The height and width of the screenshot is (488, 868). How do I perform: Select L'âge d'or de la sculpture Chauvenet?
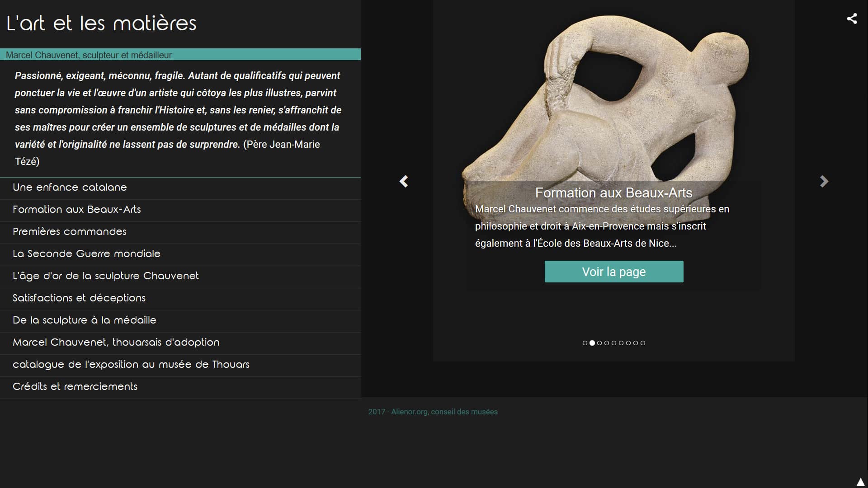pyautogui.click(x=105, y=276)
